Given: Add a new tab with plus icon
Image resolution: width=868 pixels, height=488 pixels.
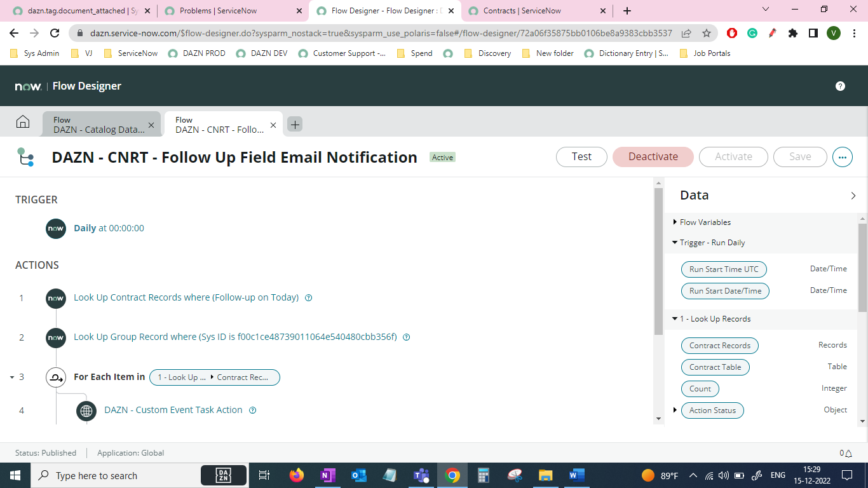Looking at the screenshot, I should pyautogui.click(x=295, y=125).
